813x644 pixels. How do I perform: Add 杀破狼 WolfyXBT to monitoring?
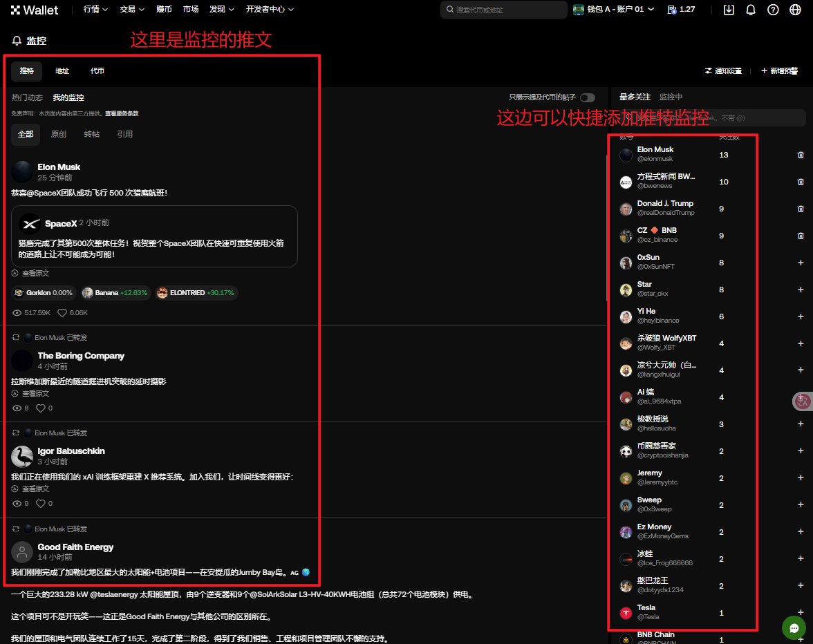click(801, 343)
